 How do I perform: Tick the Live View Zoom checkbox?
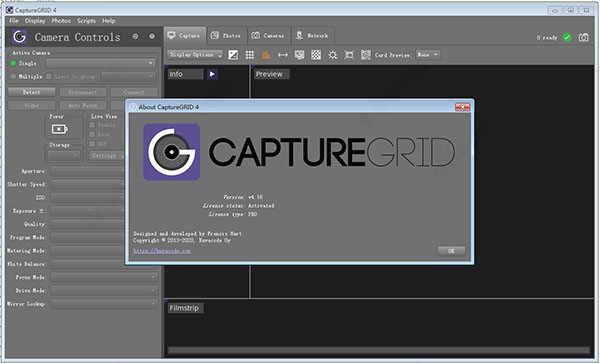(92, 134)
